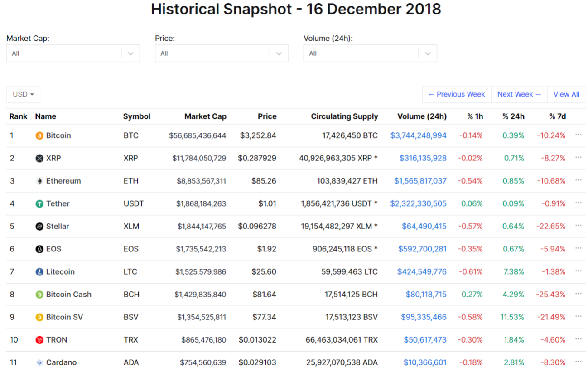Open the more options menu for EOS row

coord(578,248)
